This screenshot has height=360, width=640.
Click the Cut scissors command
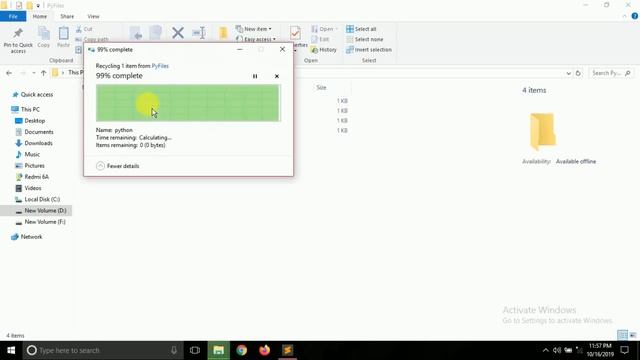coord(84,29)
